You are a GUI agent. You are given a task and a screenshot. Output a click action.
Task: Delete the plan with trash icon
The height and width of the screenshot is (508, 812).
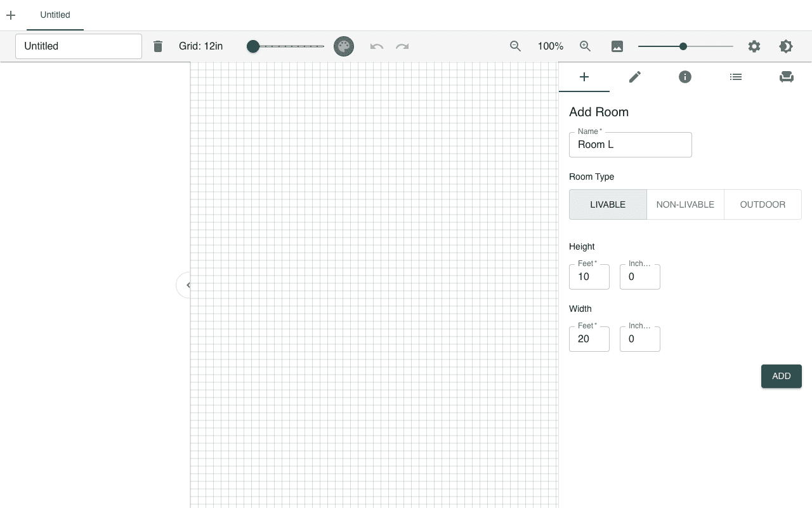click(158, 46)
